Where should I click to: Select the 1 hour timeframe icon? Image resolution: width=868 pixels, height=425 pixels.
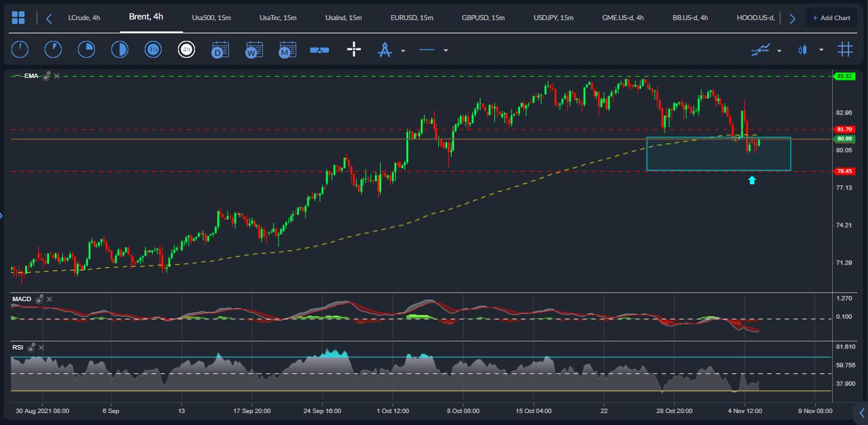[153, 50]
